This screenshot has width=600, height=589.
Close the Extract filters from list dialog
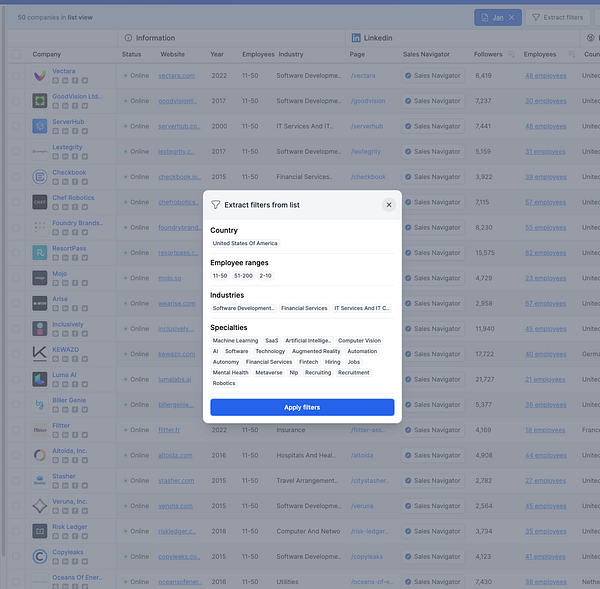tap(388, 205)
